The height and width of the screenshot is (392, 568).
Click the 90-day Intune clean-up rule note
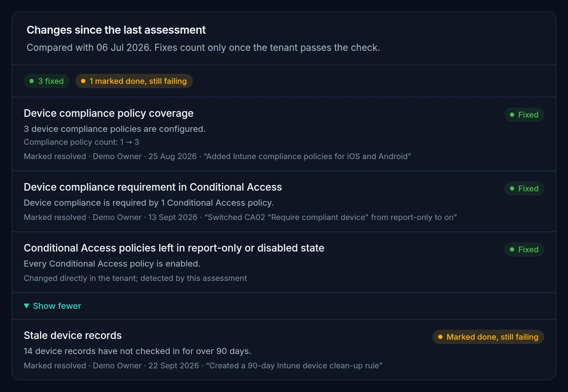coord(294,366)
